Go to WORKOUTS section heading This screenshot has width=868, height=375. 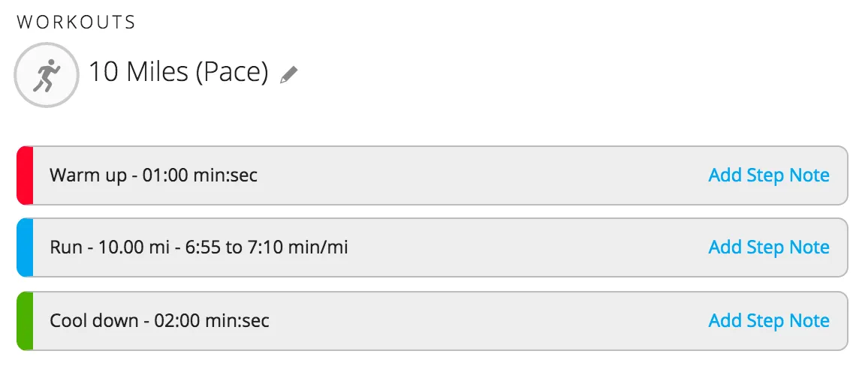(x=76, y=22)
